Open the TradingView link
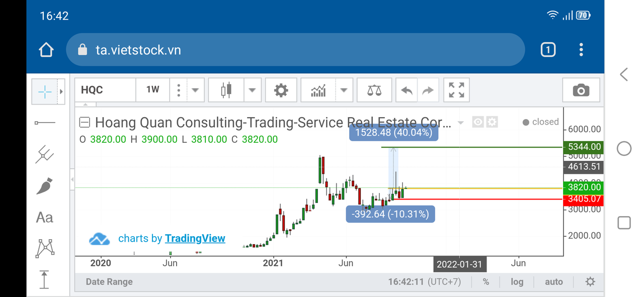The height and width of the screenshot is (297, 644). (x=195, y=238)
